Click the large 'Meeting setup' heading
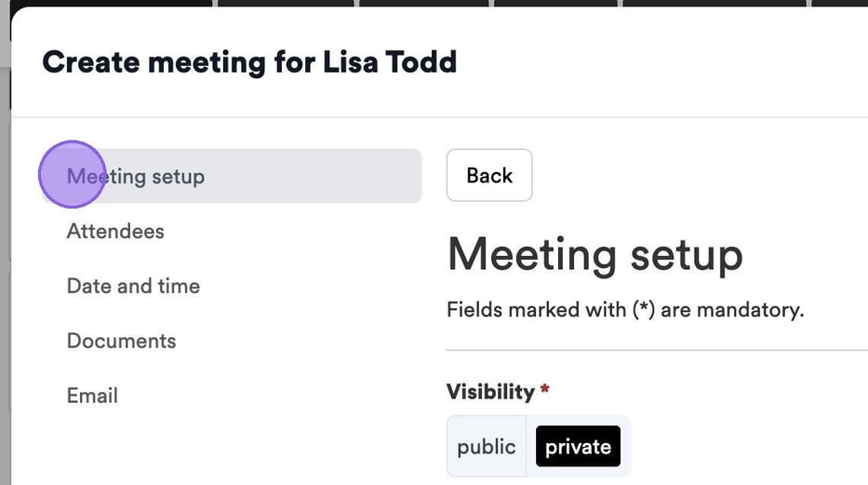Viewport: 868px width, 485px height. (x=594, y=254)
